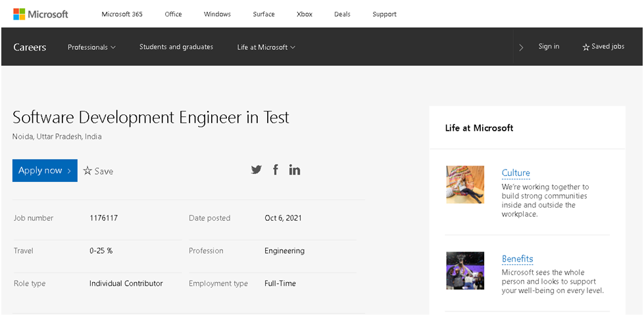Open the Support menu item

coord(384,14)
